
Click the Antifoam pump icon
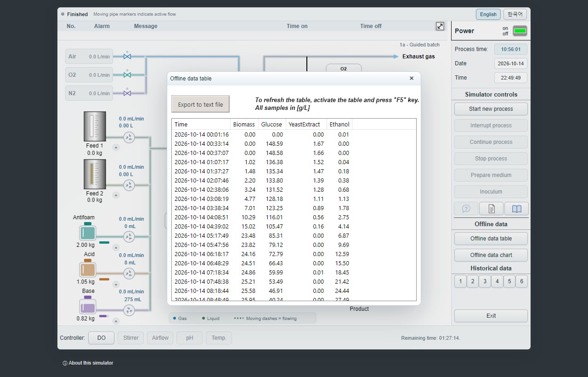[130, 237]
